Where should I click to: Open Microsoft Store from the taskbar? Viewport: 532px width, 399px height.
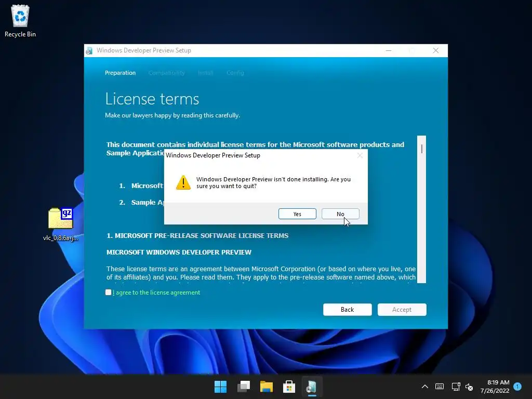[x=289, y=387]
